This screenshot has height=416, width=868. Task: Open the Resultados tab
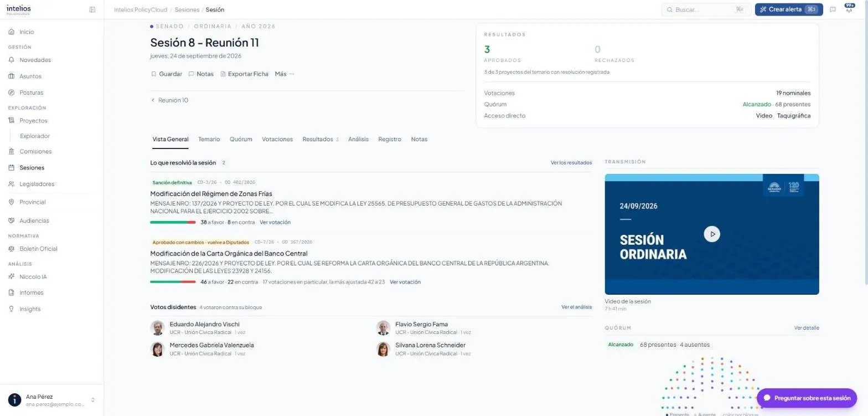321,139
